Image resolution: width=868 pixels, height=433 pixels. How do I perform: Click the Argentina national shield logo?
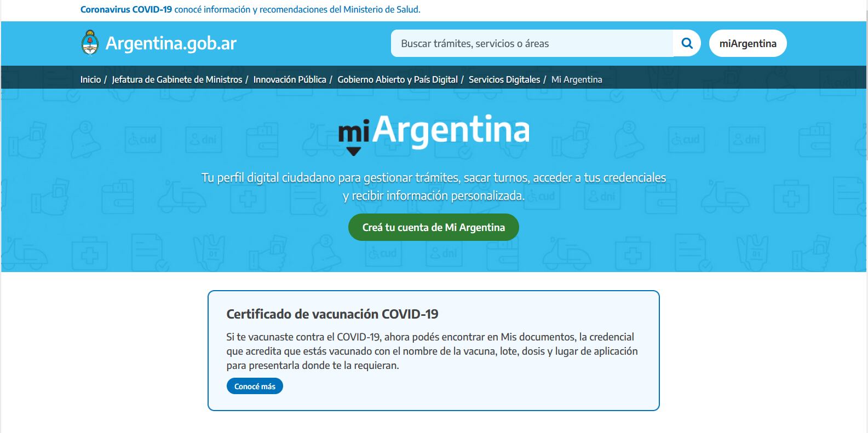point(89,43)
